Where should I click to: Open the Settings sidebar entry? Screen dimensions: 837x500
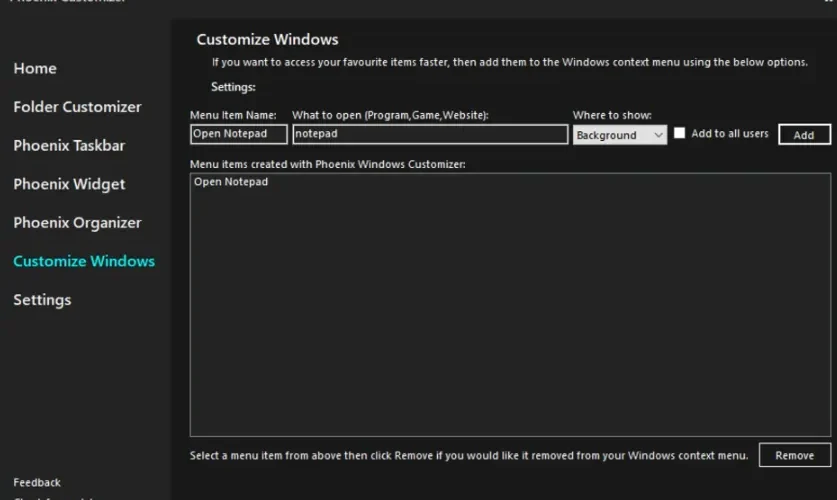pyautogui.click(x=42, y=300)
